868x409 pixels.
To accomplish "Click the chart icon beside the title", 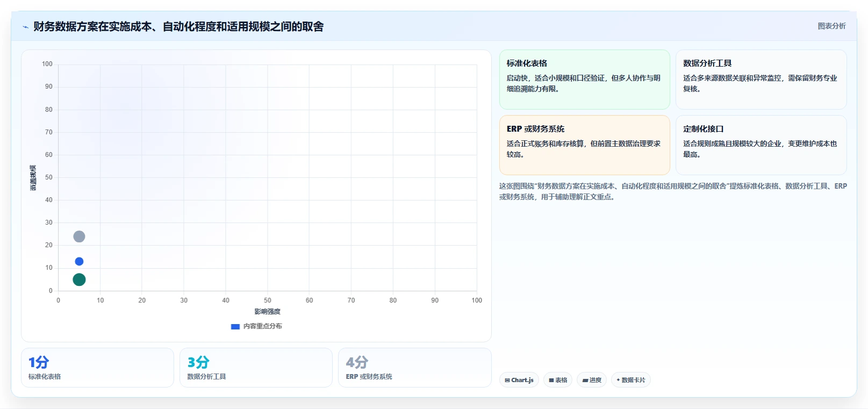I will point(25,27).
